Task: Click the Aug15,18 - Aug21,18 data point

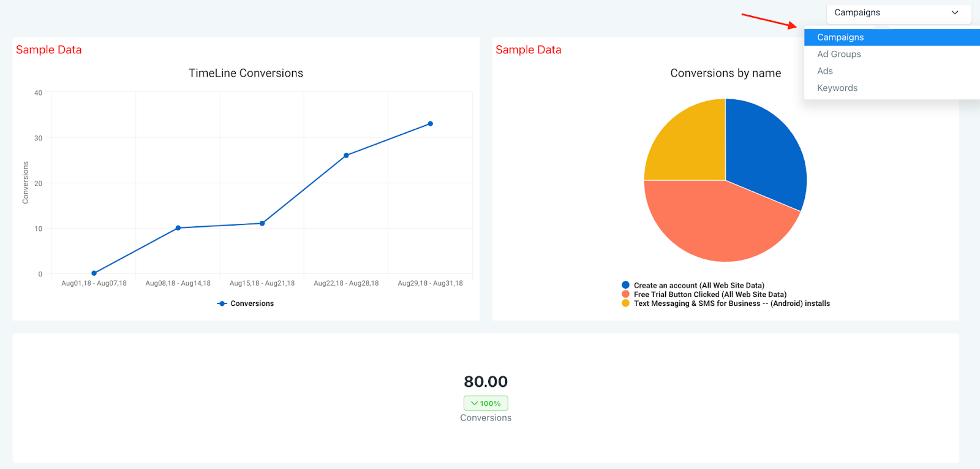Action: (262, 223)
